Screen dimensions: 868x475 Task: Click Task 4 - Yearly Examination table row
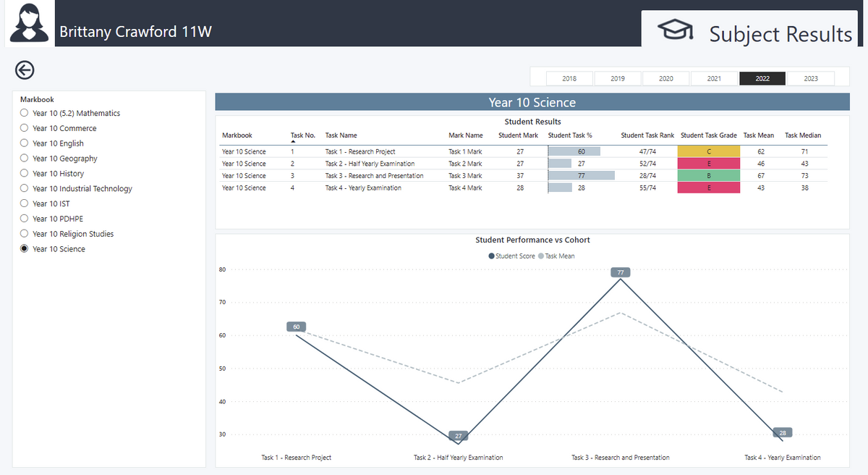click(363, 188)
